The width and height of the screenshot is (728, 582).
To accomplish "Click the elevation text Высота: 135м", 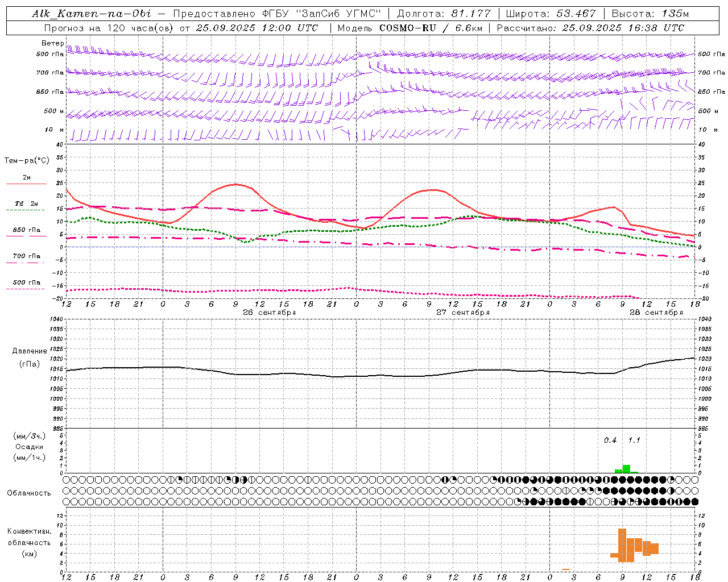I will point(650,14).
